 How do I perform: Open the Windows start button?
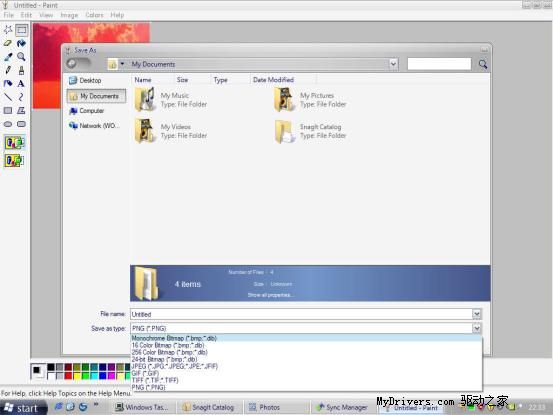click(23, 408)
